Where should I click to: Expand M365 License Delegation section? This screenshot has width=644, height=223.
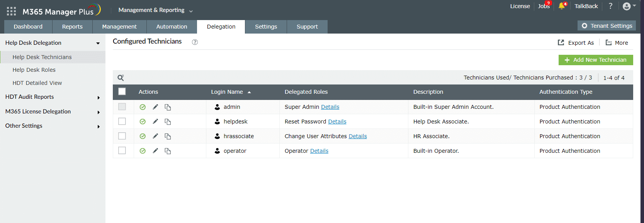click(x=38, y=112)
